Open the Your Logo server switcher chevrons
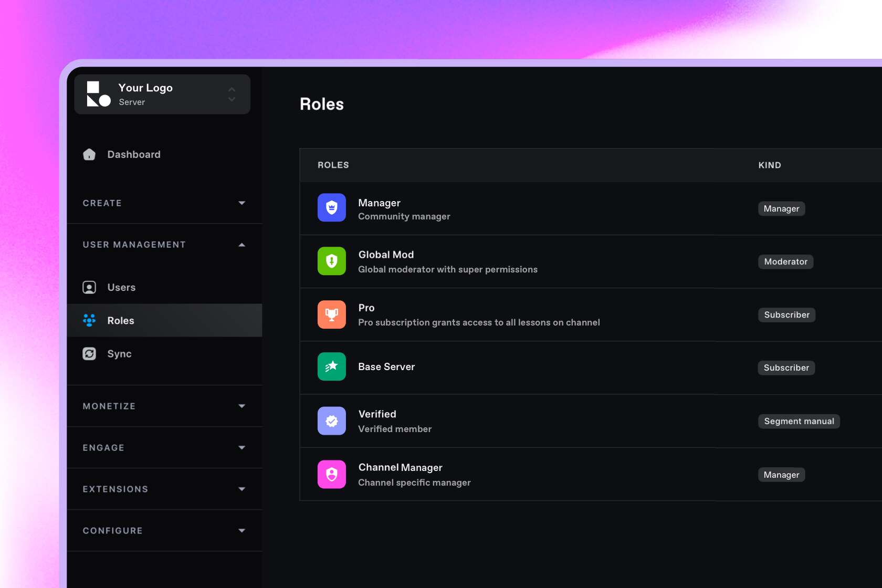The width and height of the screenshot is (882, 588). tap(232, 94)
